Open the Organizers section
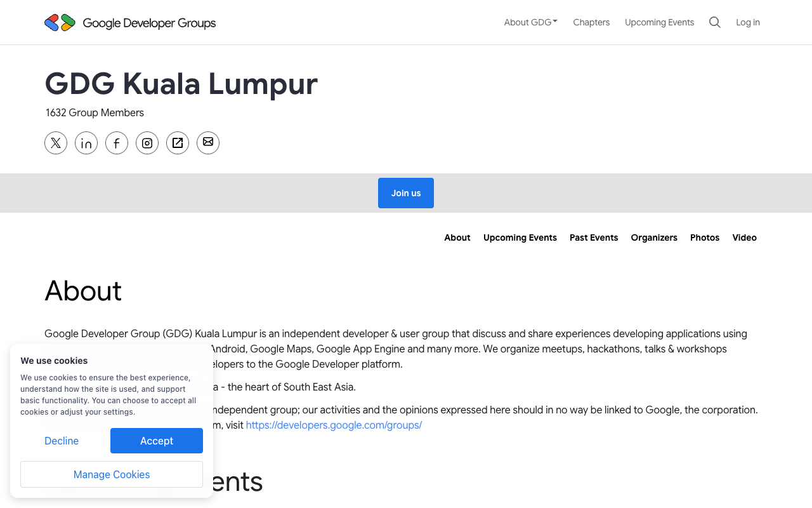This screenshot has width=812, height=508. 654,237
